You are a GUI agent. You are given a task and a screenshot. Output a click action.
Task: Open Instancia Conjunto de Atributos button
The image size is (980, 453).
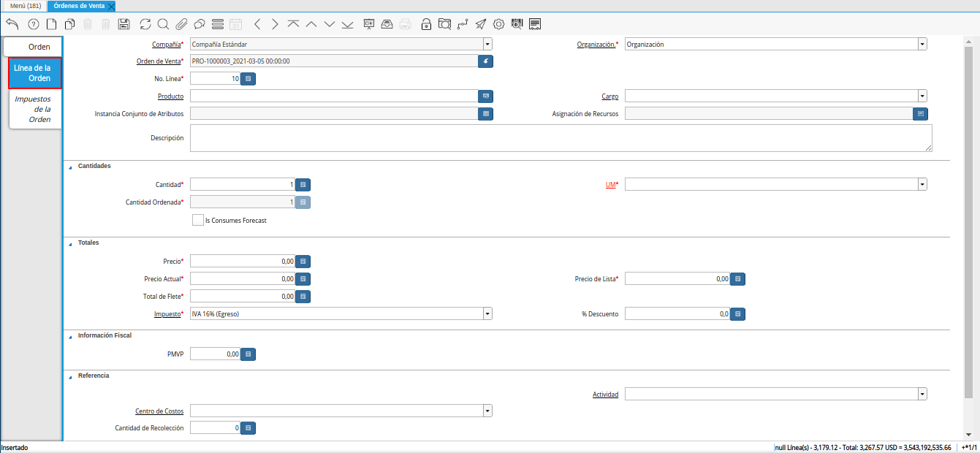486,114
